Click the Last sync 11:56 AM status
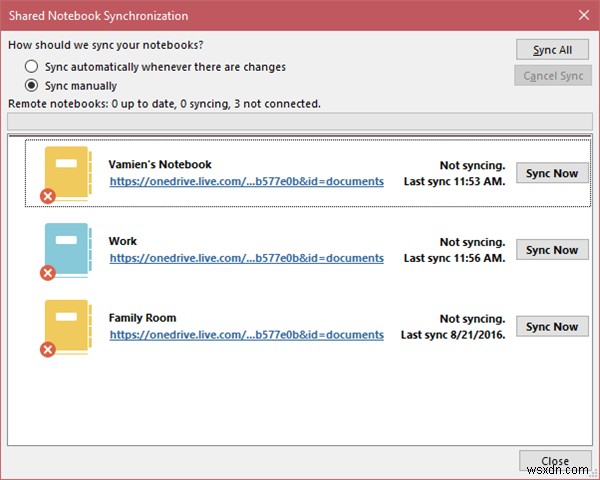 tap(455, 258)
